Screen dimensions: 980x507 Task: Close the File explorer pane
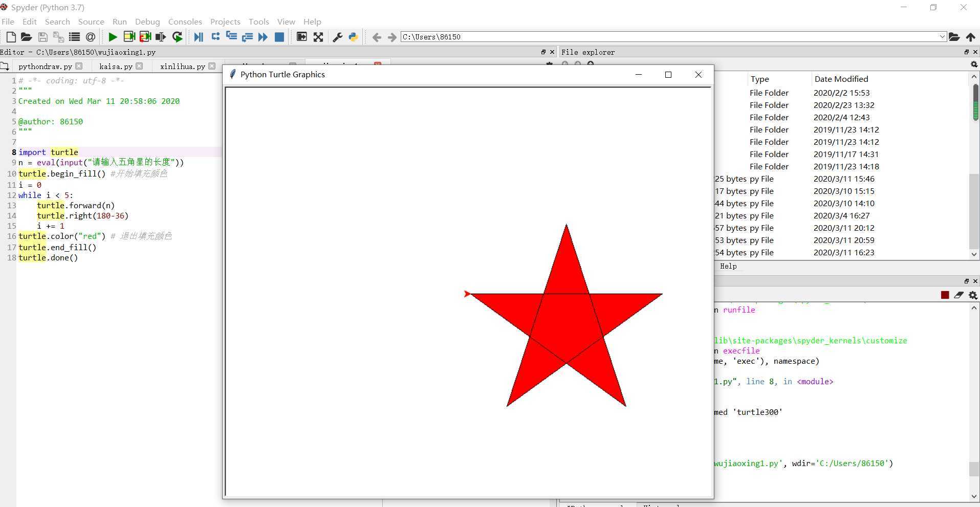pyautogui.click(x=975, y=52)
